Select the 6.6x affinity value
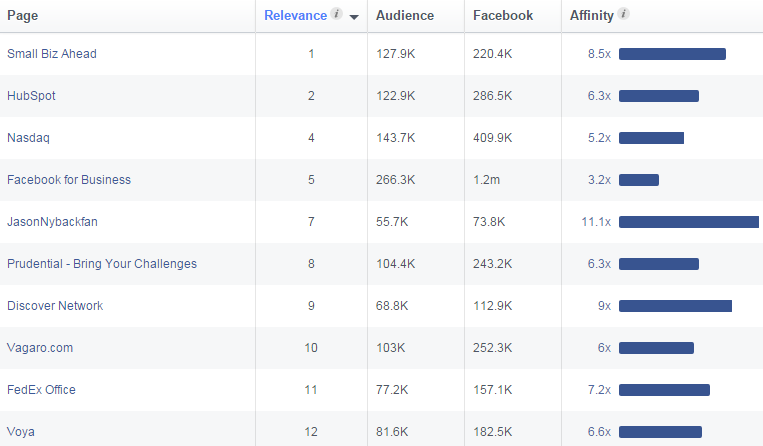The image size is (763, 446). pos(599,432)
